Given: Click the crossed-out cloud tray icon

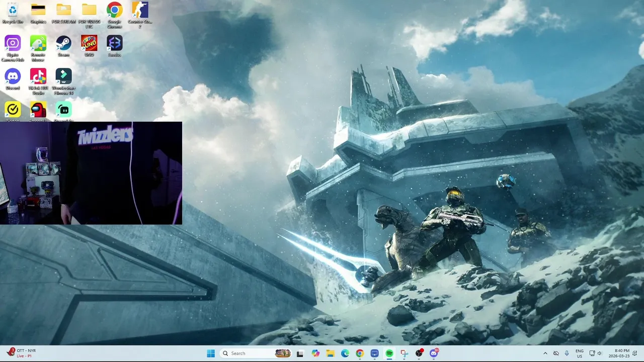Looking at the screenshot, I should point(556,353).
